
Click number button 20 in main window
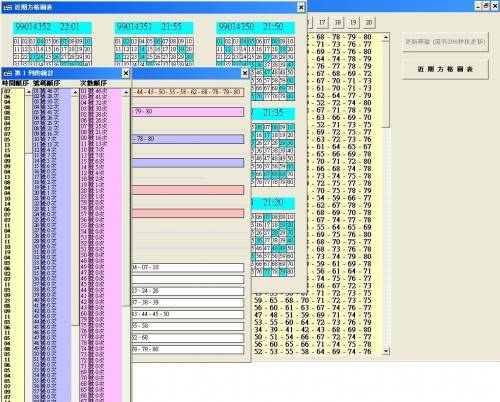tap(369, 22)
